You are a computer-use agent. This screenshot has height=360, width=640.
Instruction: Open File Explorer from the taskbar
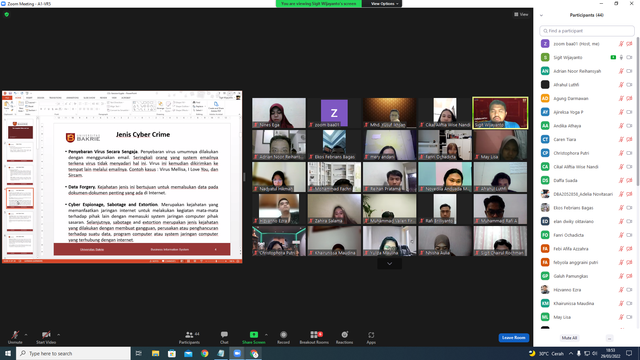(156, 353)
